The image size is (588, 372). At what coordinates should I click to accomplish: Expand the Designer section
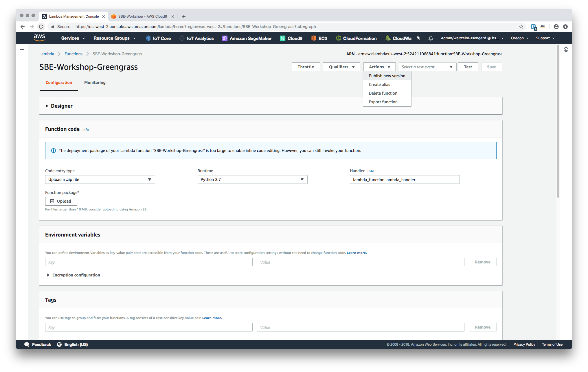(59, 106)
